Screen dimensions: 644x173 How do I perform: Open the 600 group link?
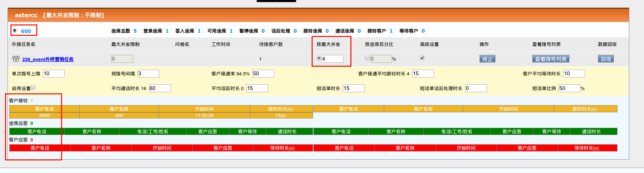point(26,31)
